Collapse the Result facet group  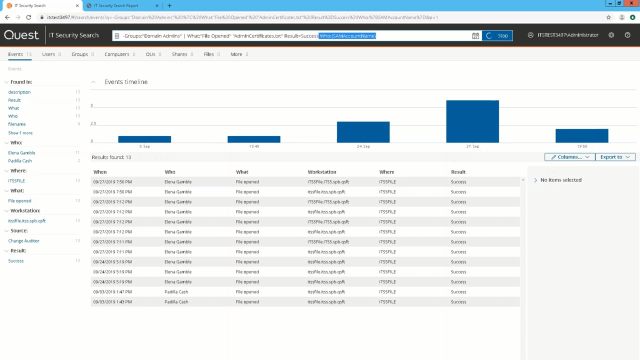(7, 251)
